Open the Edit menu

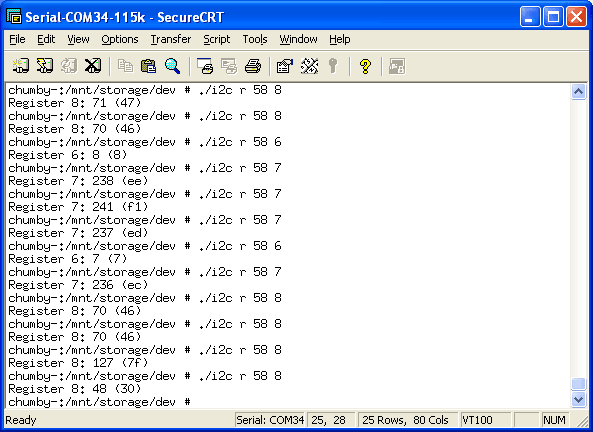(46, 39)
